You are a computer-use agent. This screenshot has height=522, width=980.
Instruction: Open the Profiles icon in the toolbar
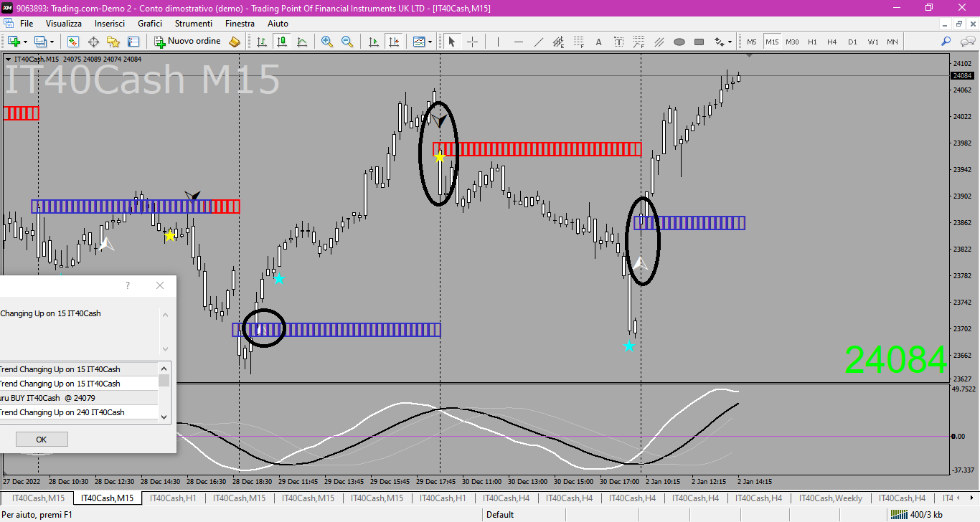40,42
